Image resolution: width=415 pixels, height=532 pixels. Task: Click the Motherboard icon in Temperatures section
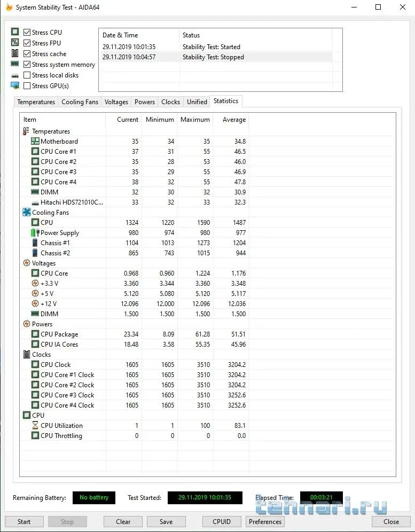point(35,141)
